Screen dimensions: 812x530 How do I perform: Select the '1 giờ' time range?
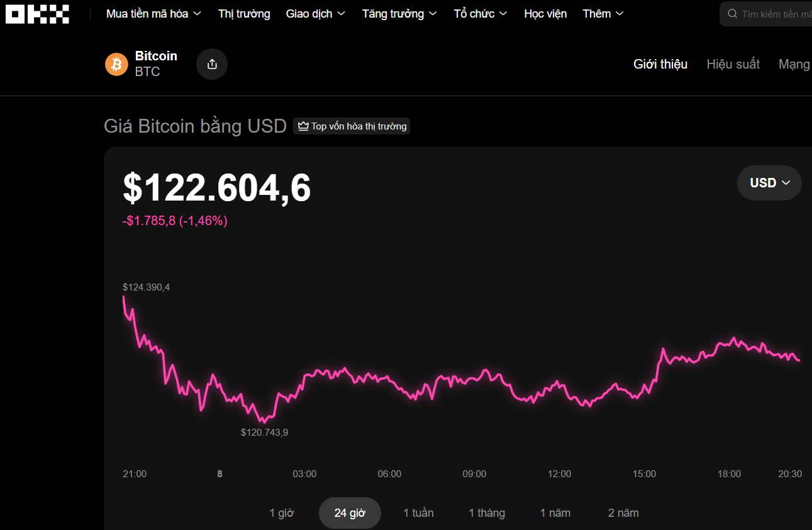pos(281,512)
